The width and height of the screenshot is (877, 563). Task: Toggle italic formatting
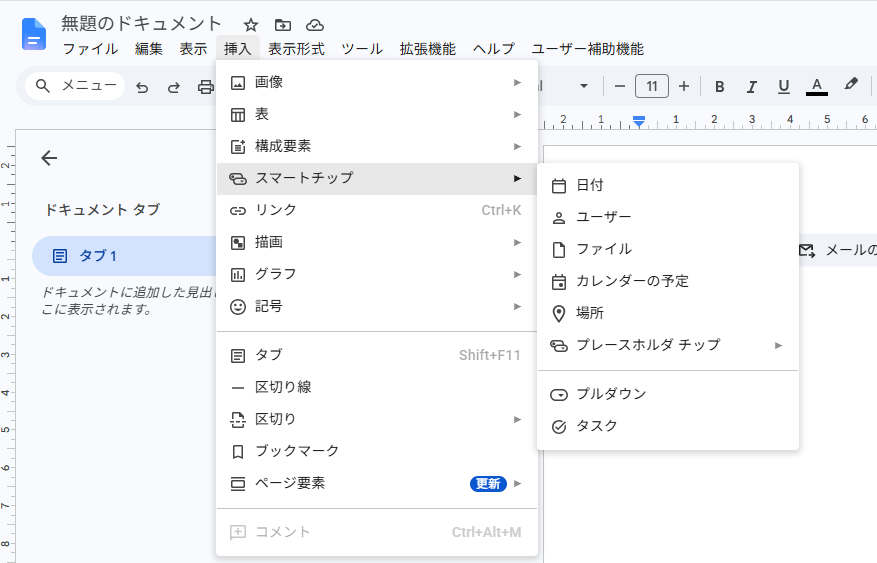click(x=752, y=87)
